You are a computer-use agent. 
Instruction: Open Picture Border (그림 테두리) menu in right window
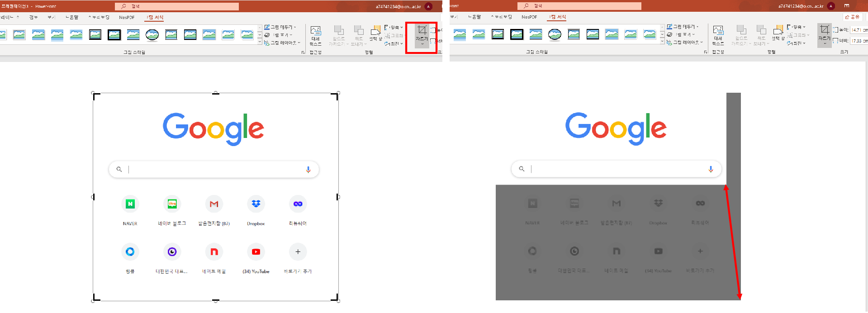(683, 27)
